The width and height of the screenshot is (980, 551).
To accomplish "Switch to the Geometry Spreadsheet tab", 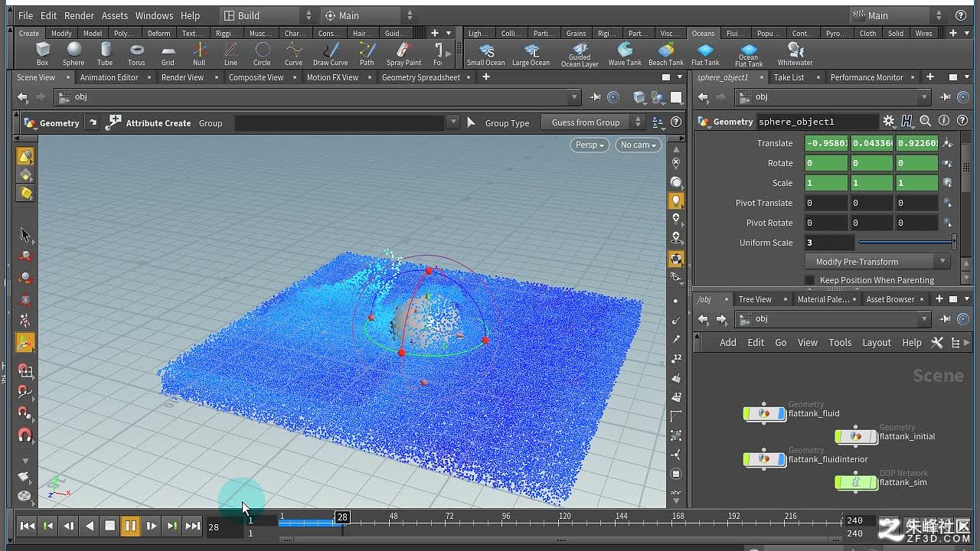I will [420, 77].
